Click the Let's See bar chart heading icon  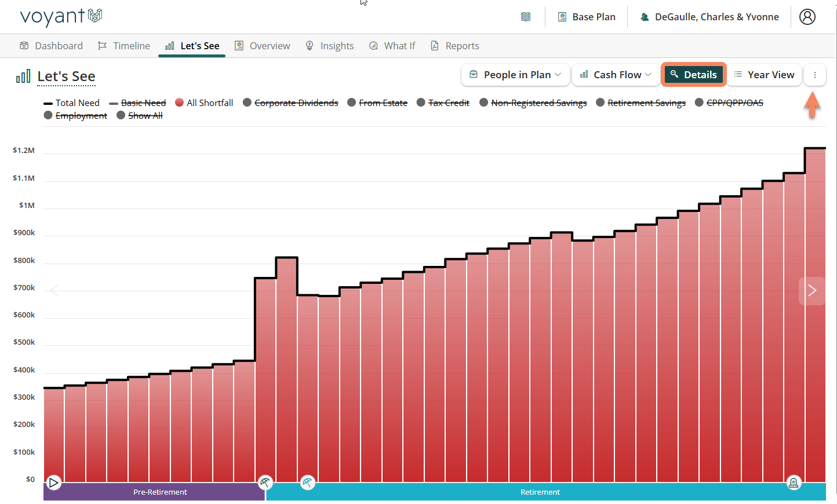coord(23,76)
